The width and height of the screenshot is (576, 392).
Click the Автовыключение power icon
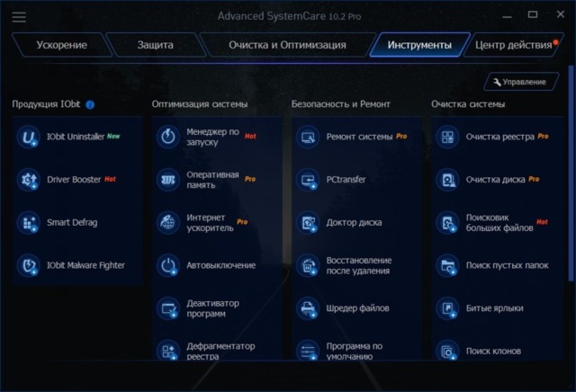click(168, 265)
